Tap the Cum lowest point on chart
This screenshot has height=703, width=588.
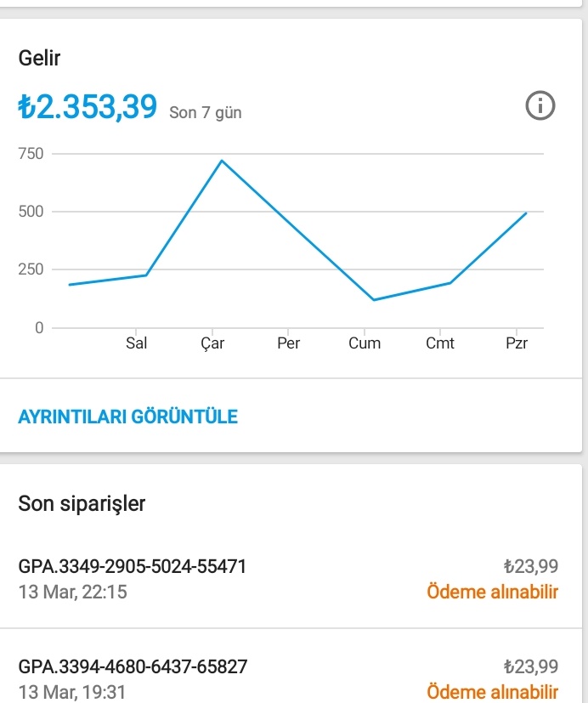374,299
